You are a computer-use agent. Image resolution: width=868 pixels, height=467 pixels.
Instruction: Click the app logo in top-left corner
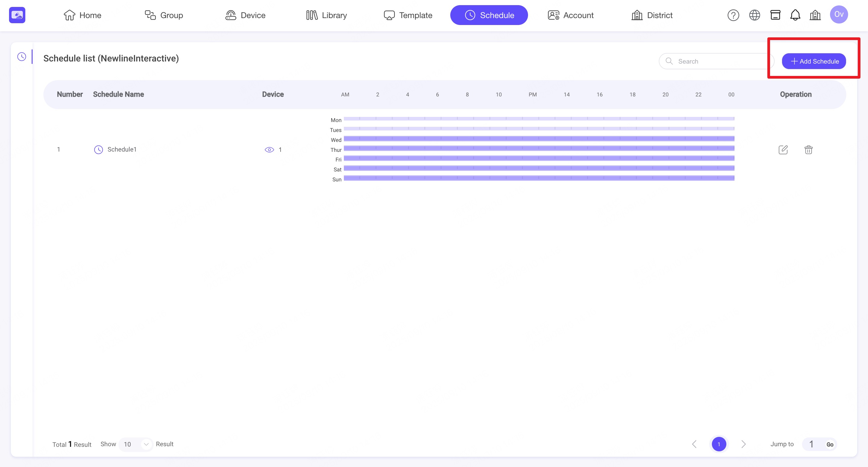click(x=17, y=15)
